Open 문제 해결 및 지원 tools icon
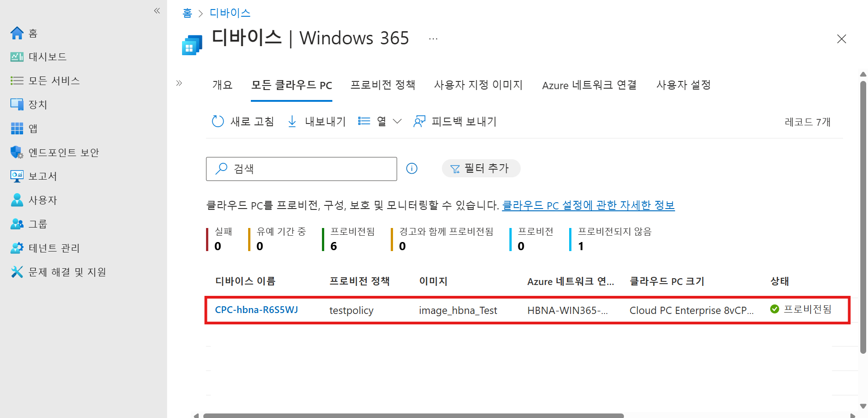 [x=17, y=272]
